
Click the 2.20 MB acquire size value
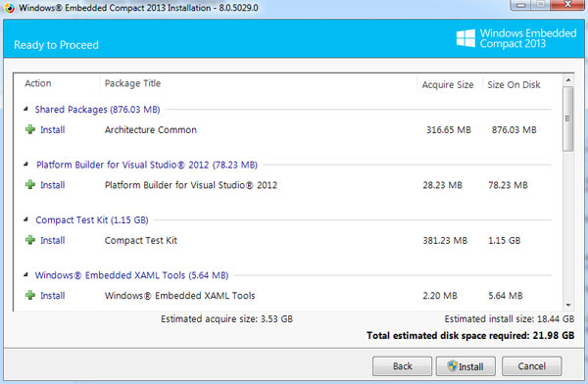pos(440,296)
